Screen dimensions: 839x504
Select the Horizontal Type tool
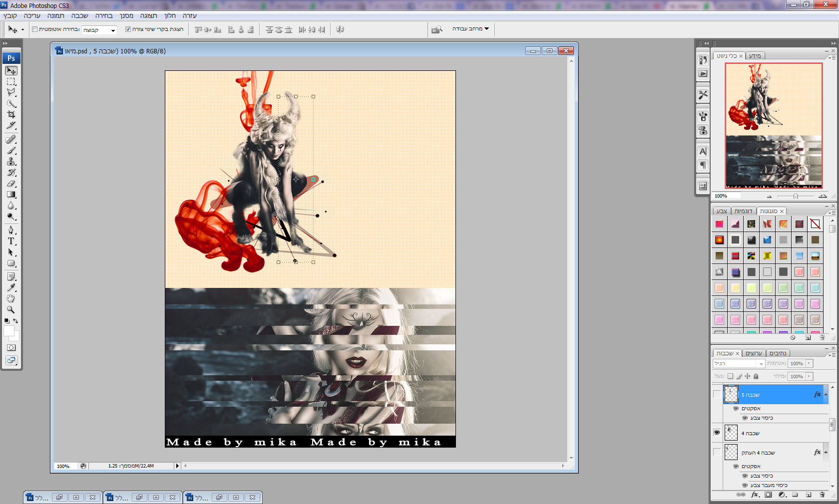tap(11, 241)
